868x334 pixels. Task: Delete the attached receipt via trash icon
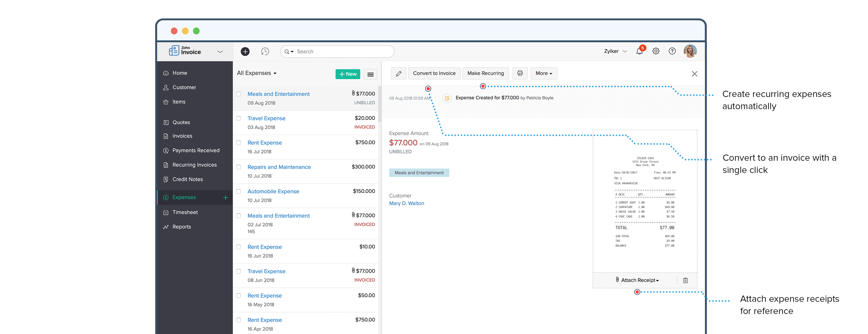point(685,280)
